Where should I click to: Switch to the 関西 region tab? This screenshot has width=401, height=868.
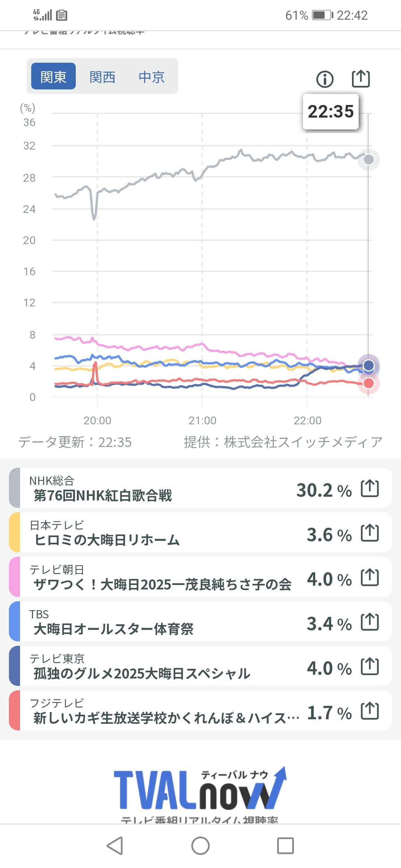point(102,77)
